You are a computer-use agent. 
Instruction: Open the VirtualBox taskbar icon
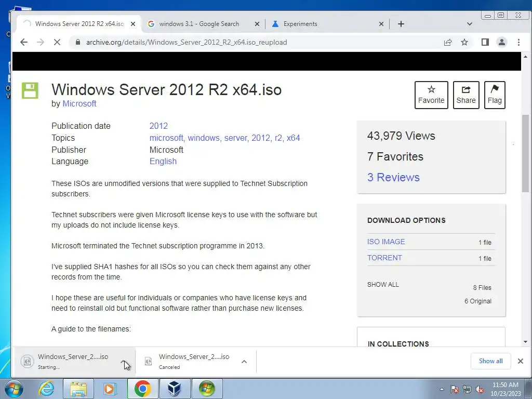click(175, 389)
